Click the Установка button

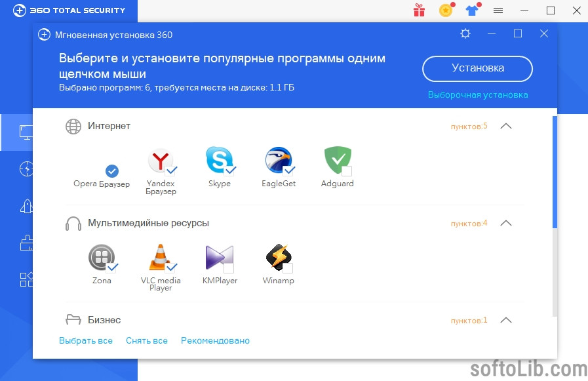(x=477, y=69)
